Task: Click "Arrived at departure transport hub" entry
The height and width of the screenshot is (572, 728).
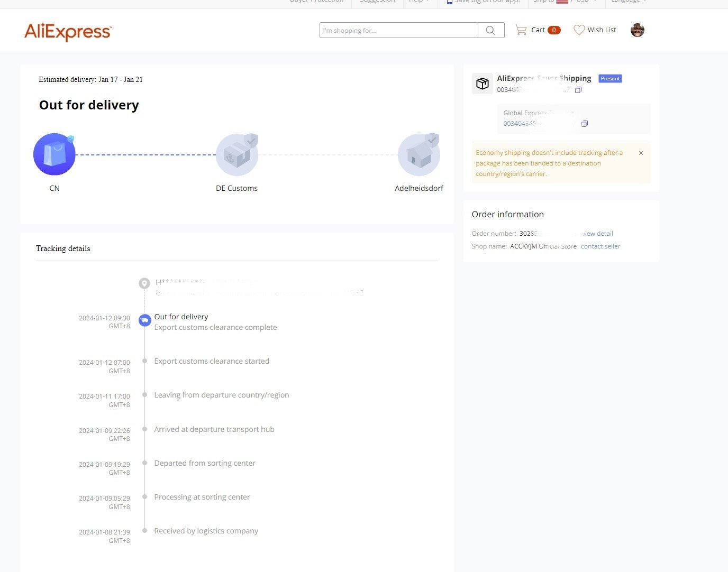Action: 214,429
